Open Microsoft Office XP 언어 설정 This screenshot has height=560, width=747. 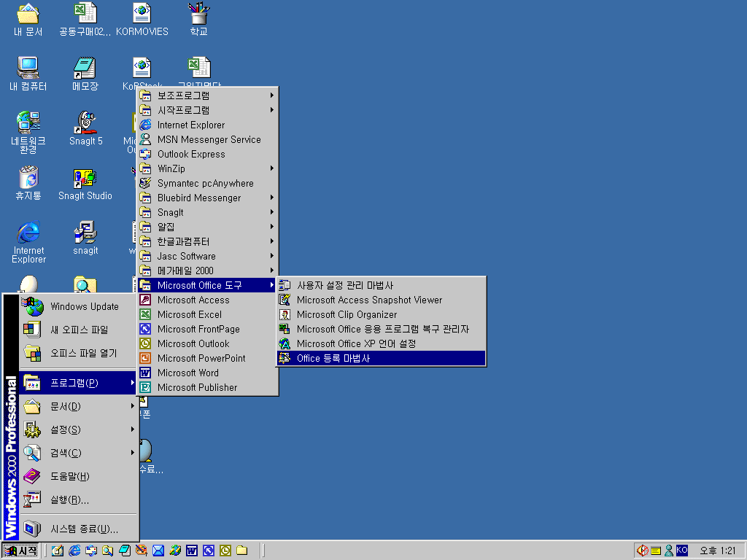[x=381, y=344]
